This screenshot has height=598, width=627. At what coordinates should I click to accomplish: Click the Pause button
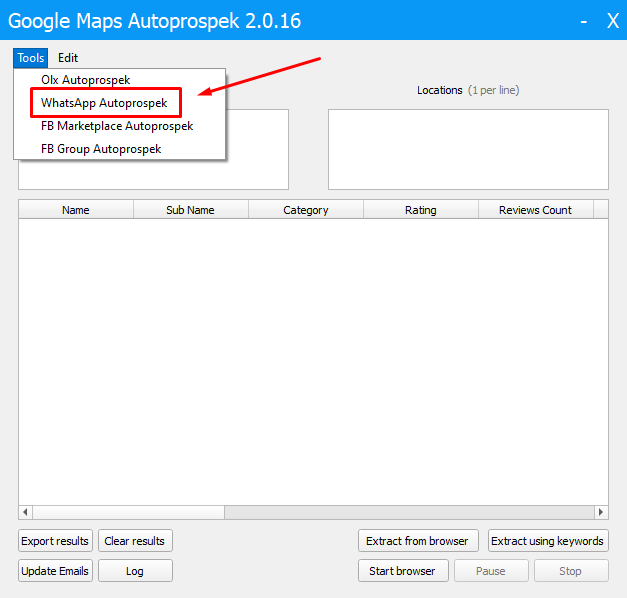[491, 571]
